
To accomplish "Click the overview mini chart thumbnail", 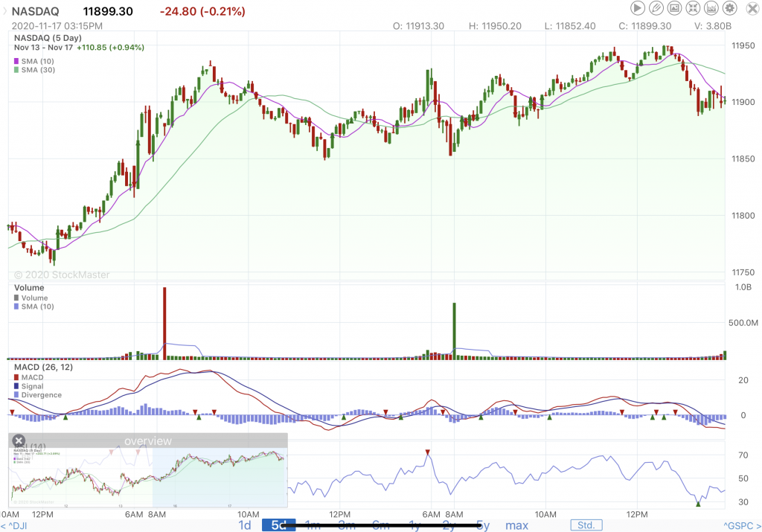I will (147, 476).
